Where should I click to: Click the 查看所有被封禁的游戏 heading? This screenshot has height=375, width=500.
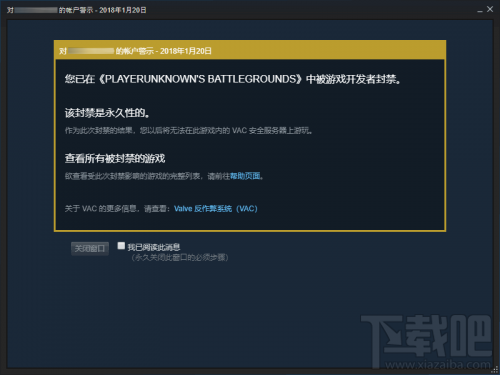coord(115,158)
